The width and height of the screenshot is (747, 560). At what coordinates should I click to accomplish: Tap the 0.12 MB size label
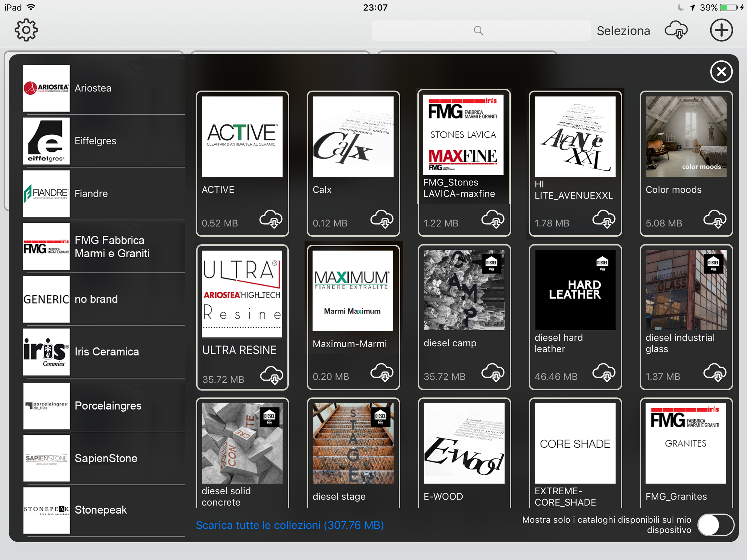(330, 223)
